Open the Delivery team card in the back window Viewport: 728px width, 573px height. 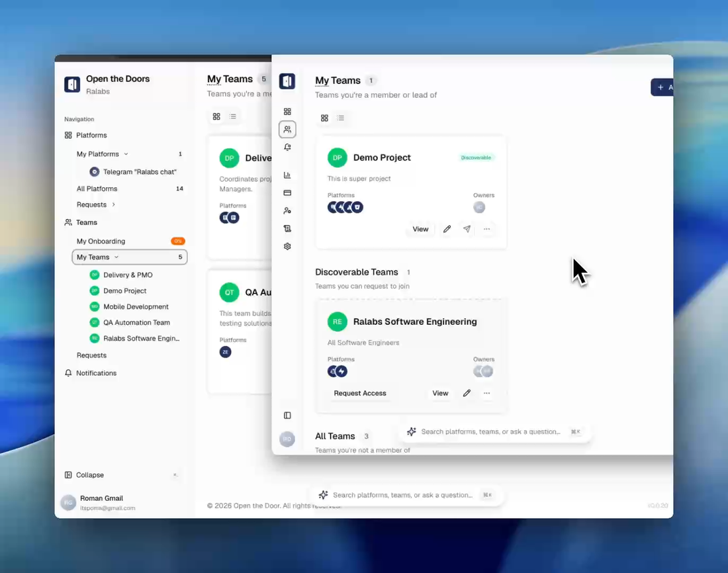(240, 197)
